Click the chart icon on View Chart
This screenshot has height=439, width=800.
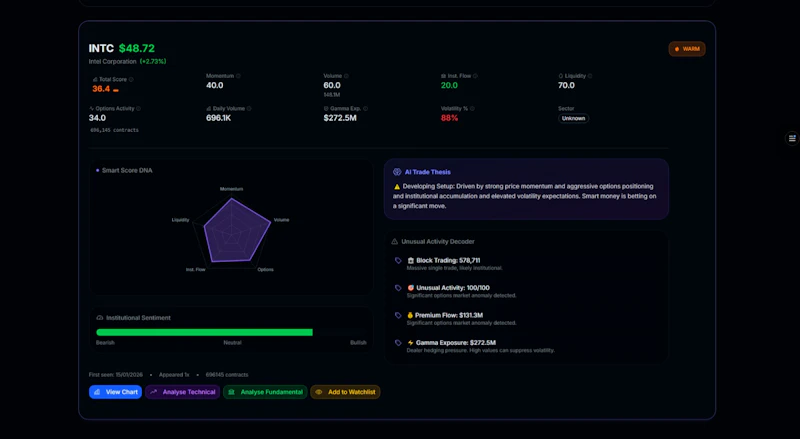(97, 392)
